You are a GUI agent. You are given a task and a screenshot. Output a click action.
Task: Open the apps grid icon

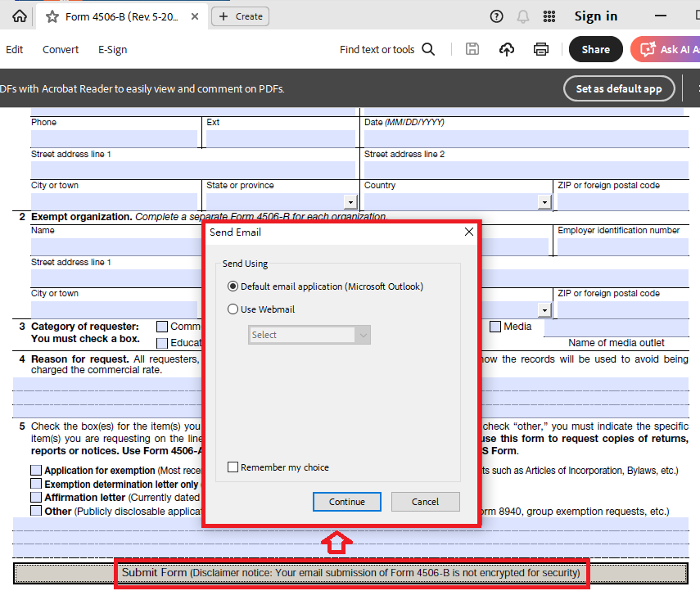(x=549, y=16)
